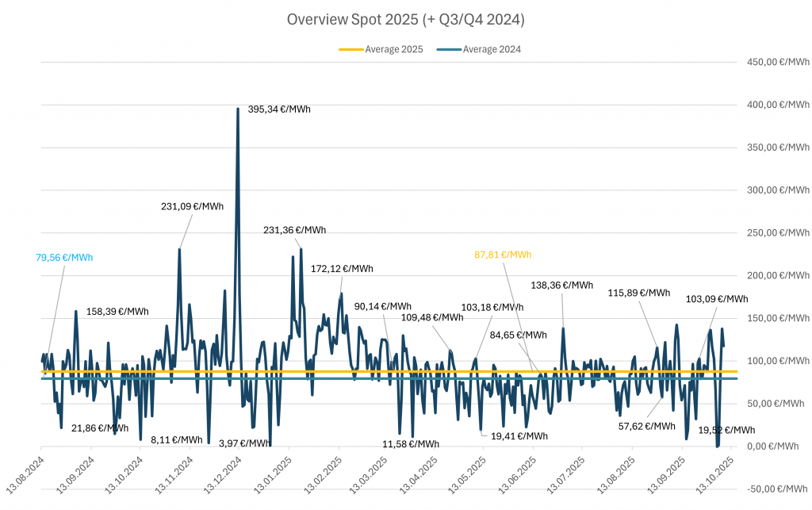
Task: Click the teal Average 2024 legend line swatch
Action: pos(449,49)
